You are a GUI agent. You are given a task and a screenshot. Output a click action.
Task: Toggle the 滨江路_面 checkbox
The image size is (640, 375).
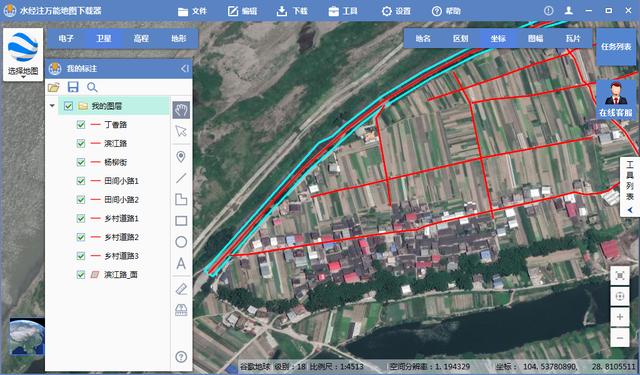81,275
